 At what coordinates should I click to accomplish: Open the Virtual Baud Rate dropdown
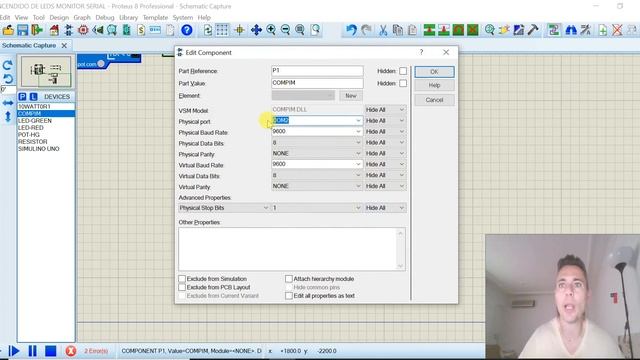click(x=358, y=164)
